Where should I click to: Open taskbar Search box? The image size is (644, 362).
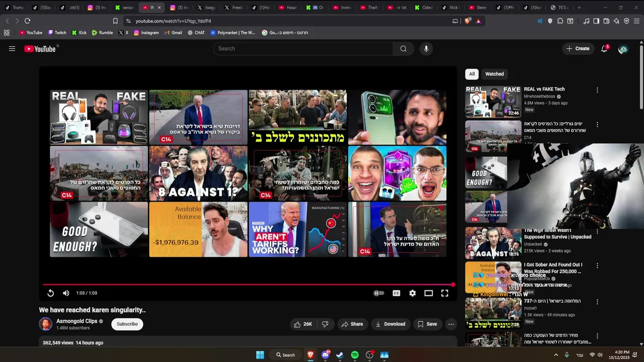click(x=285, y=355)
